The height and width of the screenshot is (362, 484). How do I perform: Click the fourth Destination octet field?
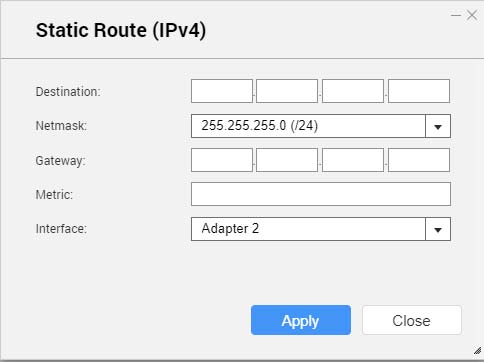tap(419, 91)
